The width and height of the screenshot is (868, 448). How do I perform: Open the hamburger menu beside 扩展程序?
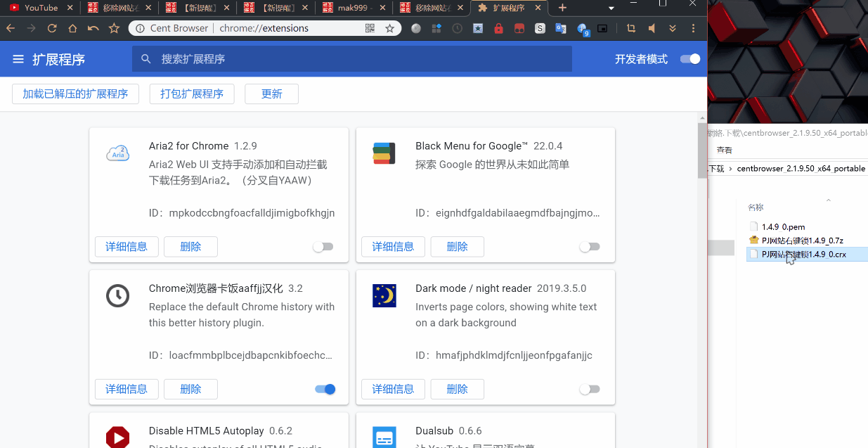tap(18, 59)
